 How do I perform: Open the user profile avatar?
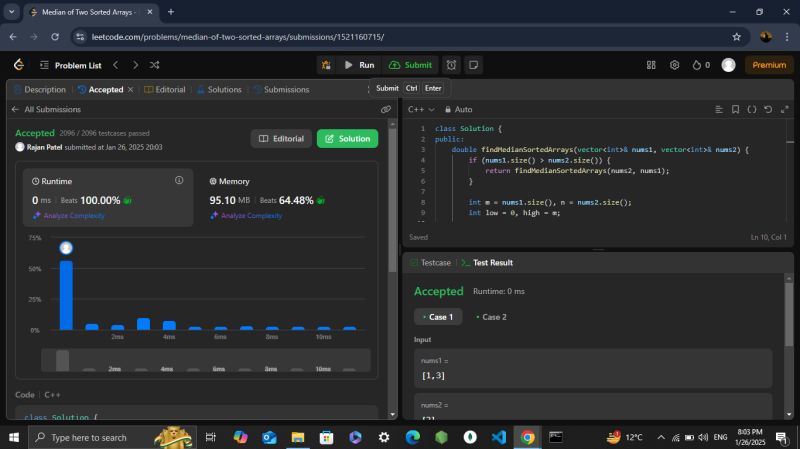pyautogui.click(x=729, y=65)
